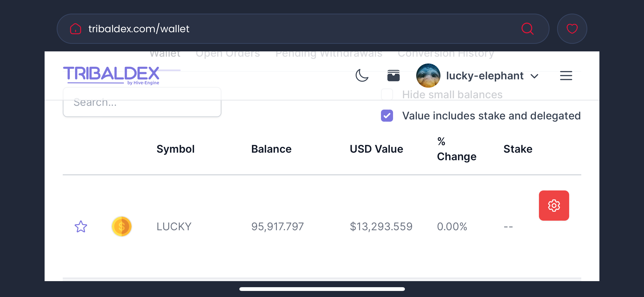Viewport: 644px width, 297px height.
Task: Tap the home icon in address bar
Action: click(x=75, y=29)
